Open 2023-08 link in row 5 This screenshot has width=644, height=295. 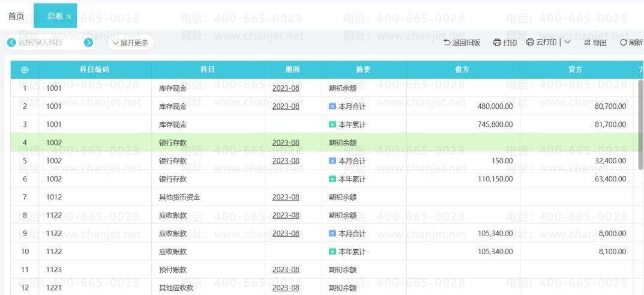(x=286, y=160)
